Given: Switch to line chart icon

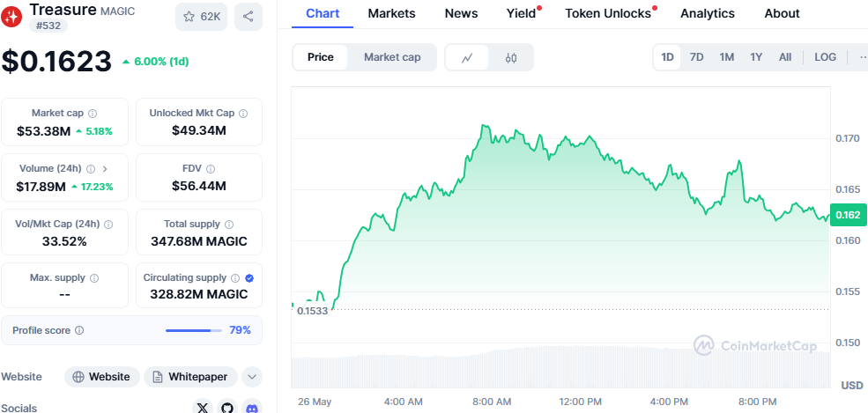Looking at the screenshot, I should pos(467,57).
